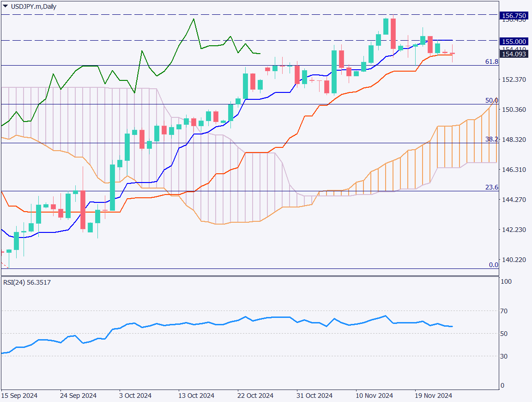Click the 0.0 Fibonacci baseline label
532x402 pixels.
pyautogui.click(x=494, y=265)
